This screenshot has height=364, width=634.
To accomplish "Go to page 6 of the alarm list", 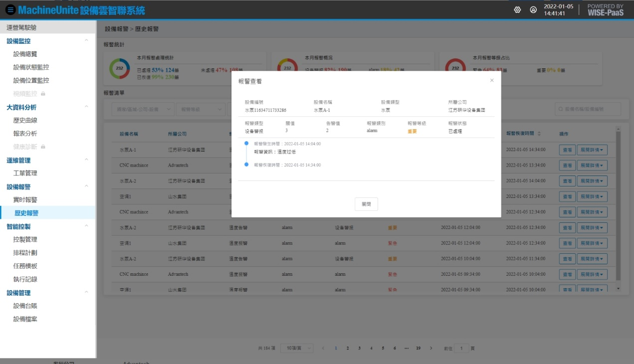I will 395,348.
